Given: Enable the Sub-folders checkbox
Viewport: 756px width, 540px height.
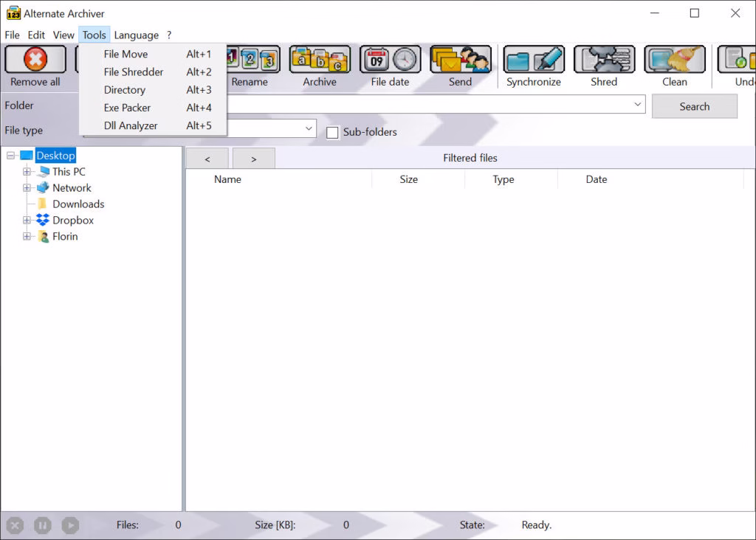Looking at the screenshot, I should (x=332, y=133).
